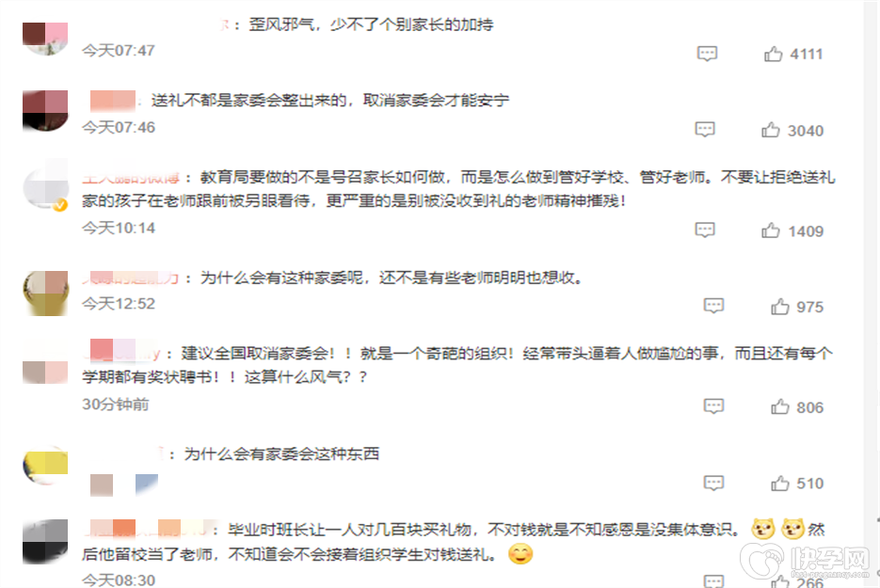Reply to the 今天10:14 comment about 教育局

coord(705,230)
